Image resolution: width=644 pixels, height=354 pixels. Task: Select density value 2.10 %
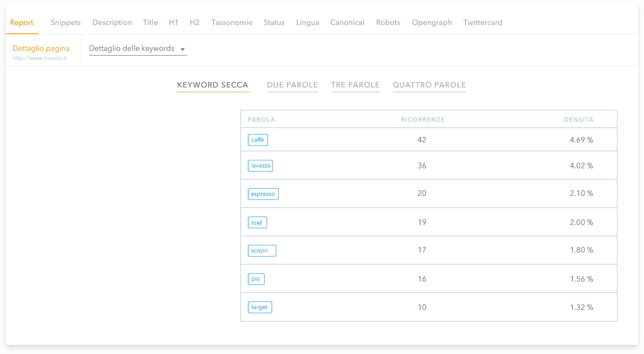pos(582,193)
